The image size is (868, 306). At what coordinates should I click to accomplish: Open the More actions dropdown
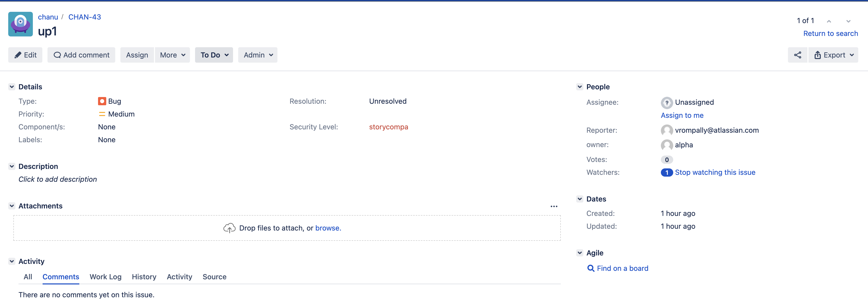[x=172, y=55]
